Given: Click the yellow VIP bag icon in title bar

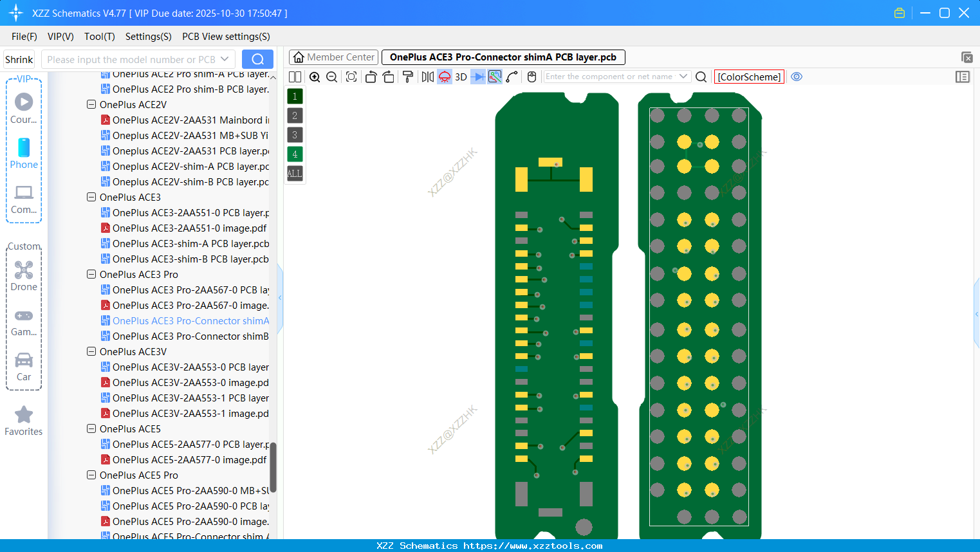Looking at the screenshot, I should (900, 13).
